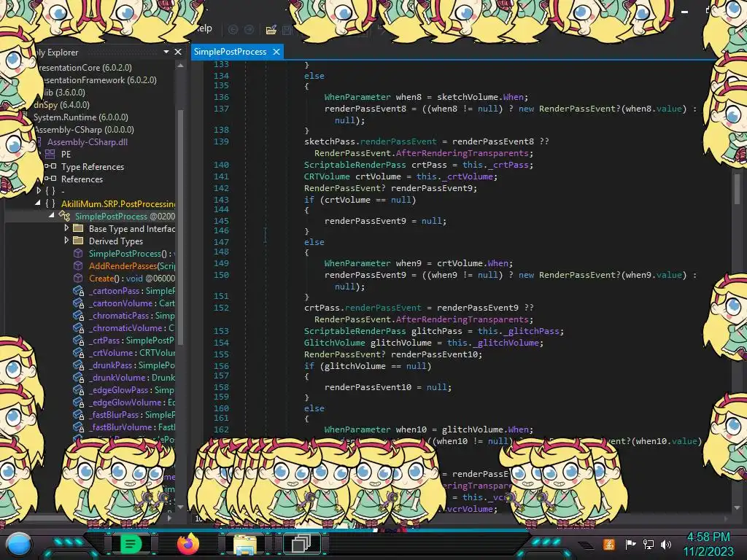Click method icon next to Create() : void
This screenshot has width=747, height=560.
[78, 278]
